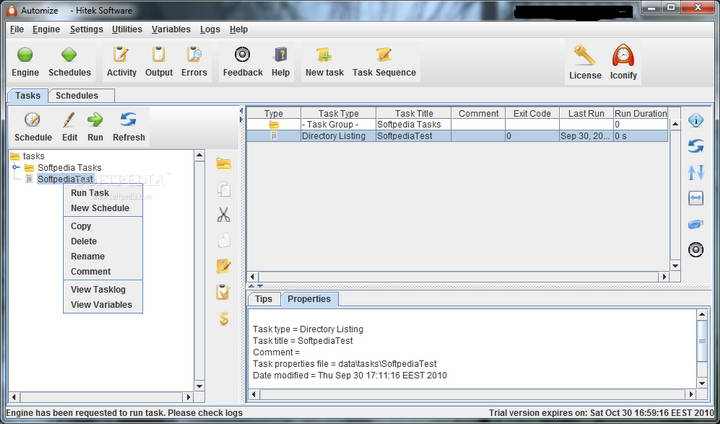This screenshot has height=424, width=720.
Task: Open the Utilities menu
Action: (127, 29)
